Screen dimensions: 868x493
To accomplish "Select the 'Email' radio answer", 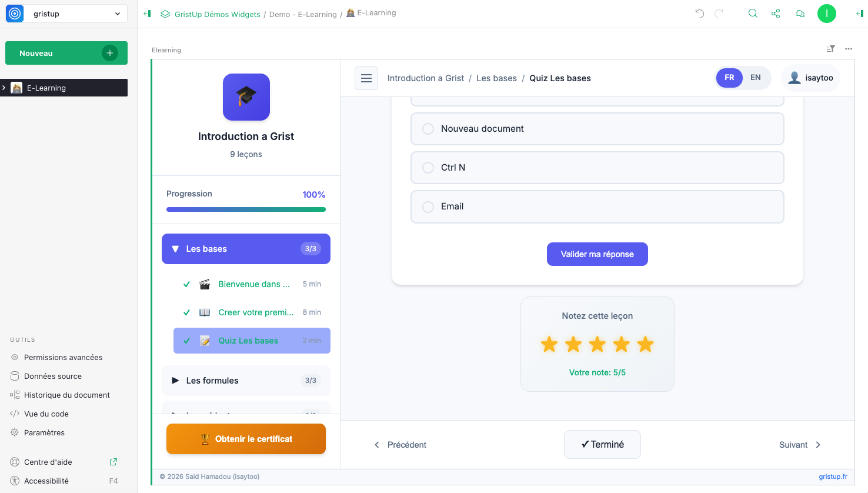I will [428, 206].
